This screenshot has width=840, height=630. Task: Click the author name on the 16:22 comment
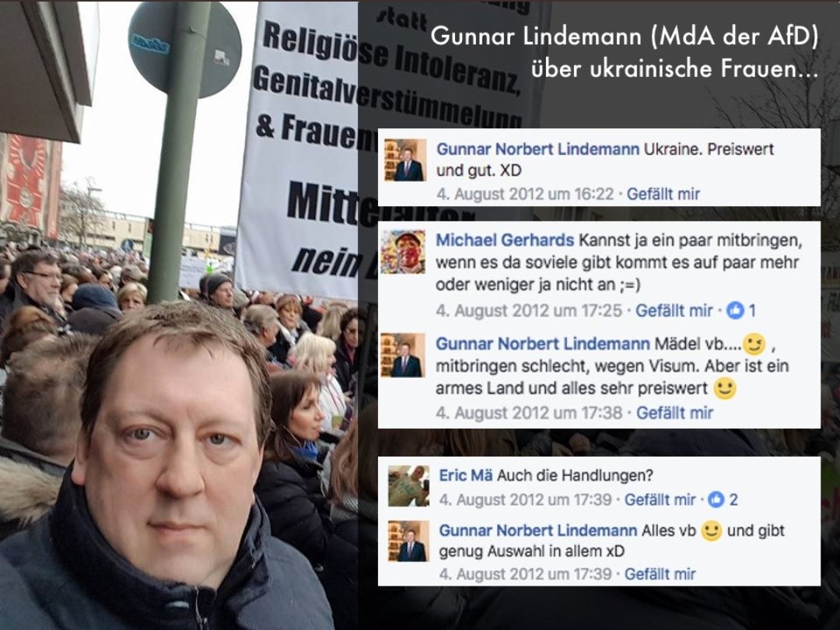(538, 149)
